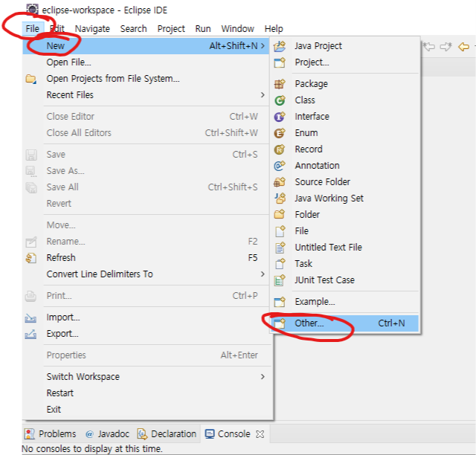Click the Refresh icon in File menu
Screen dimensions: 476x455
[x=31, y=258]
